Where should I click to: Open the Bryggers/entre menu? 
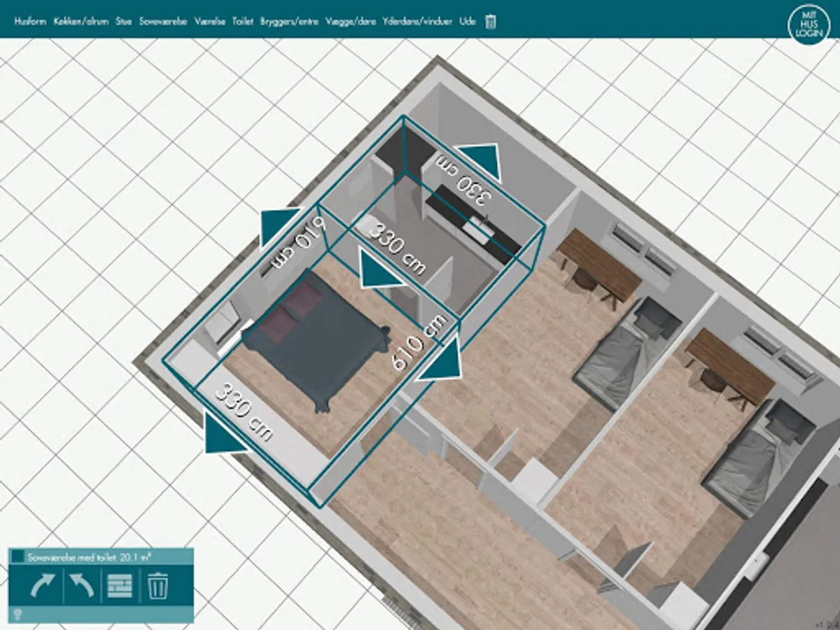289,22
